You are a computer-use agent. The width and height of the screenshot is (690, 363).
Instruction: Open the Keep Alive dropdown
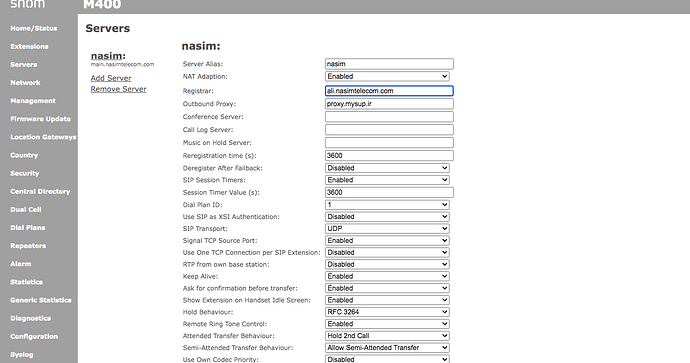[387, 276]
